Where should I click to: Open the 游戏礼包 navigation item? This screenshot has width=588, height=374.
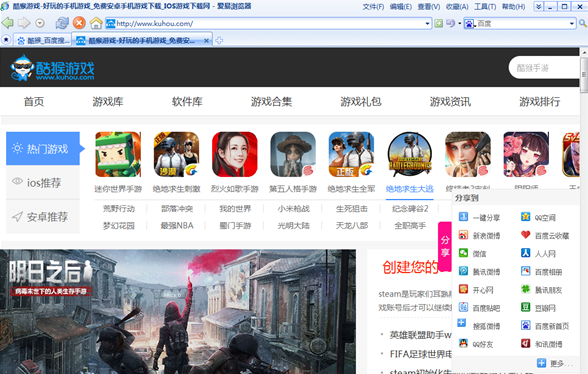point(361,101)
